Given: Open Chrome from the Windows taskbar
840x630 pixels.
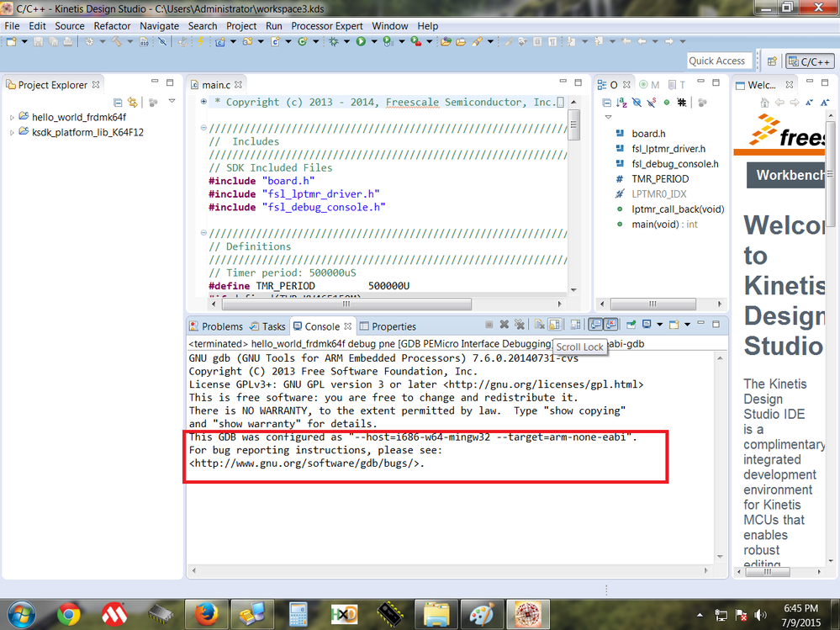Looking at the screenshot, I should 69,614.
